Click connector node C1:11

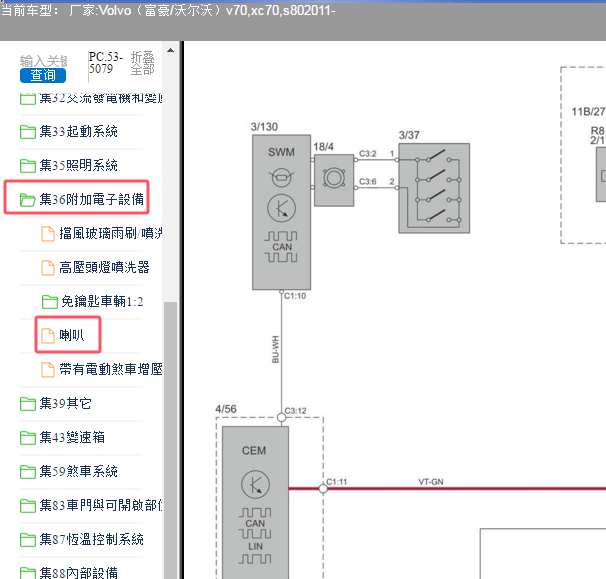click(323, 489)
